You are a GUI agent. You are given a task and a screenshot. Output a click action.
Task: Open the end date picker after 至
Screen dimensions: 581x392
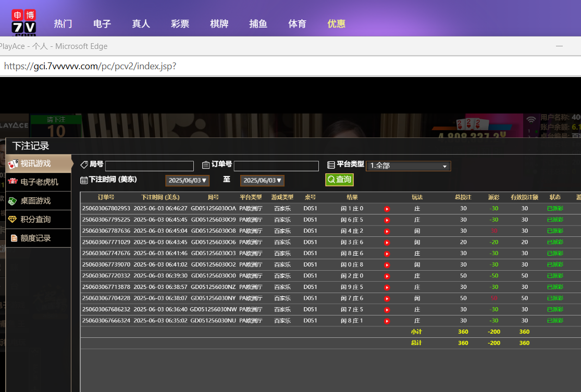click(262, 181)
